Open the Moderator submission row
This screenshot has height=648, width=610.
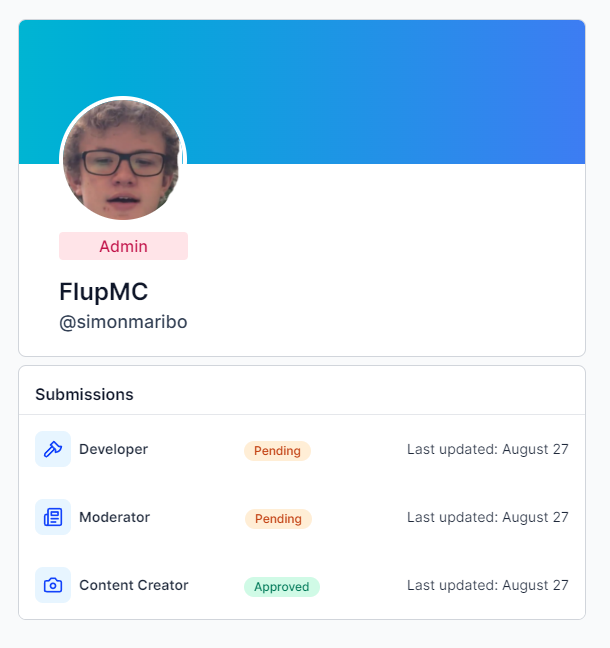(302, 517)
